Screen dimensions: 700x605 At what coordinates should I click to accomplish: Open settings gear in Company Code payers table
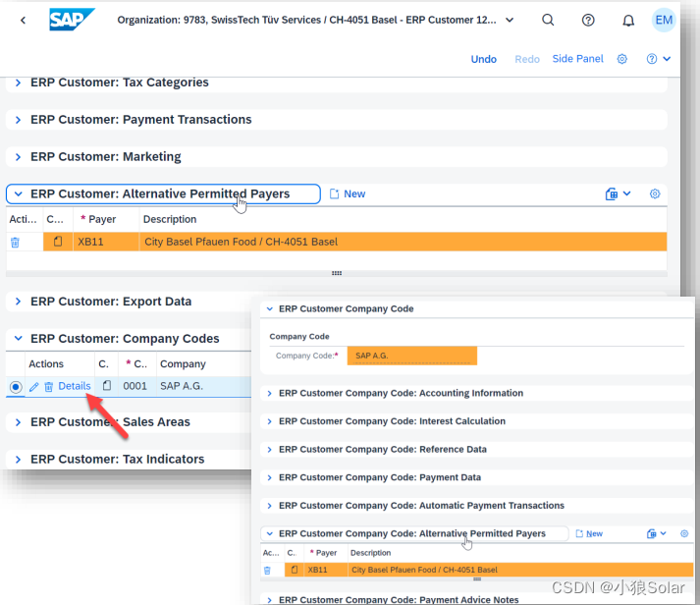click(684, 533)
